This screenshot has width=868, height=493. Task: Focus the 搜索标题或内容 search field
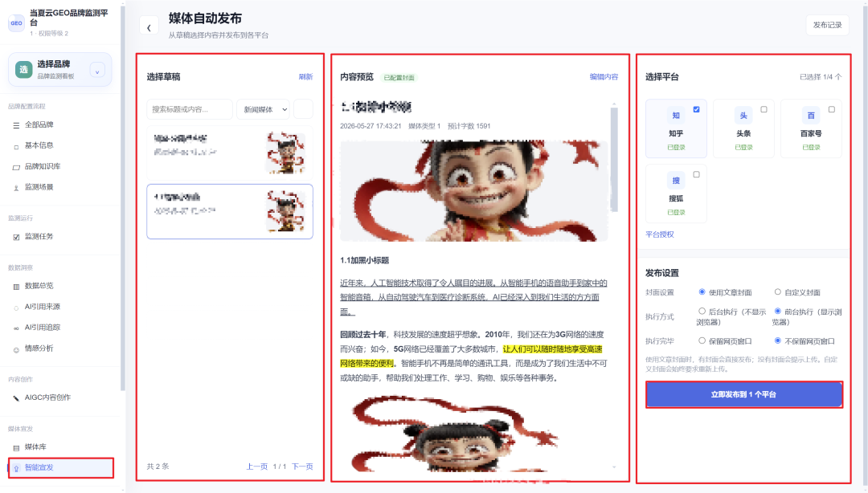(190, 109)
